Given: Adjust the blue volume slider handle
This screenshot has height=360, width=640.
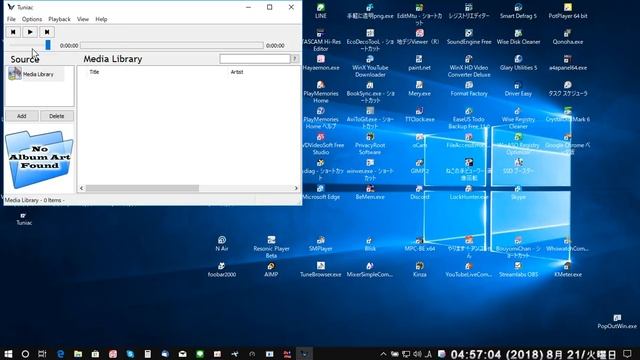Looking at the screenshot, I should pyautogui.click(x=48, y=45).
